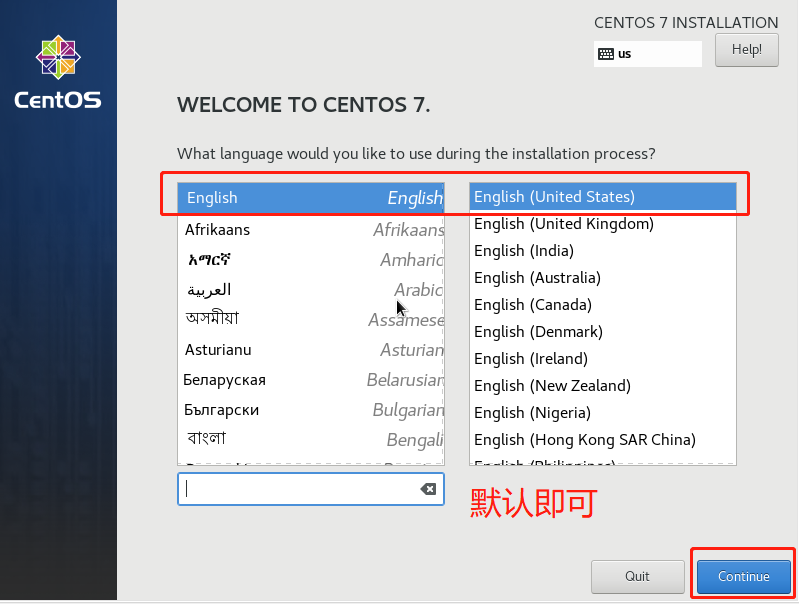This screenshot has height=604, width=799.
Task: Choose English (Denmark) locale
Action: tap(603, 332)
